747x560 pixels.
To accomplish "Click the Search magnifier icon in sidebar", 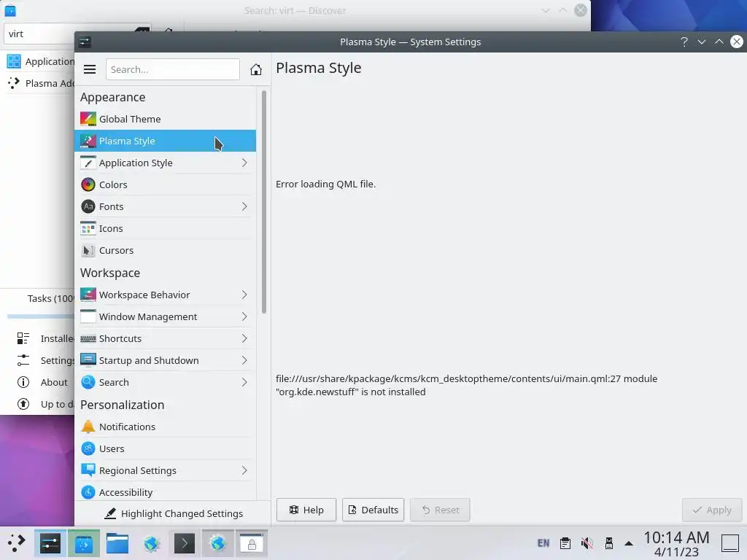I will tap(88, 382).
